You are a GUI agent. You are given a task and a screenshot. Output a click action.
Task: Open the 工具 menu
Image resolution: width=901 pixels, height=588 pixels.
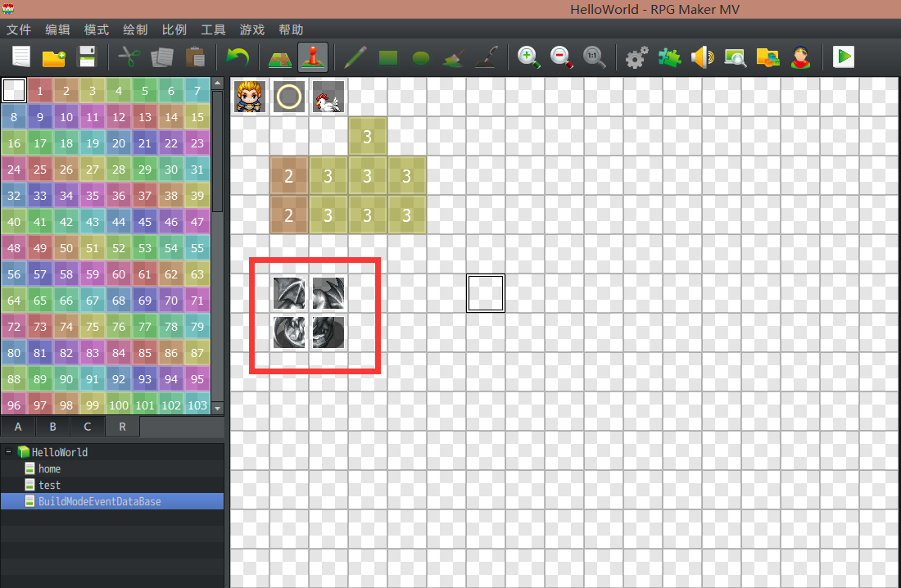213,29
